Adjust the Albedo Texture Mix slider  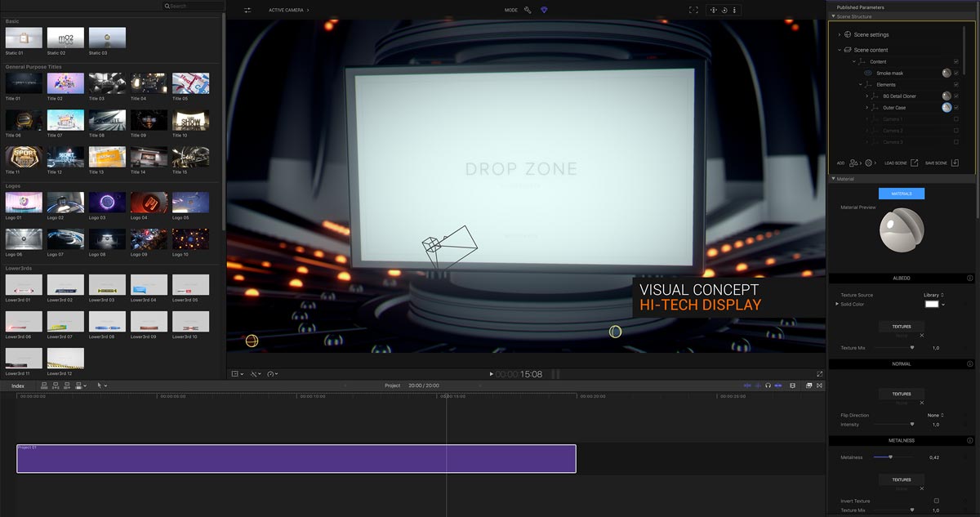[x=893, y=347]
